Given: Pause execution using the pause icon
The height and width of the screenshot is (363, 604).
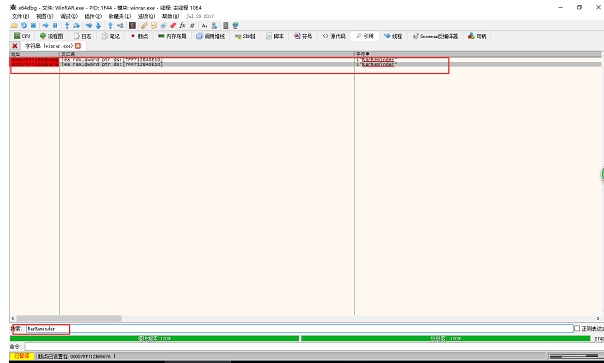Looking at the screenshot, I should pos(55,25).
